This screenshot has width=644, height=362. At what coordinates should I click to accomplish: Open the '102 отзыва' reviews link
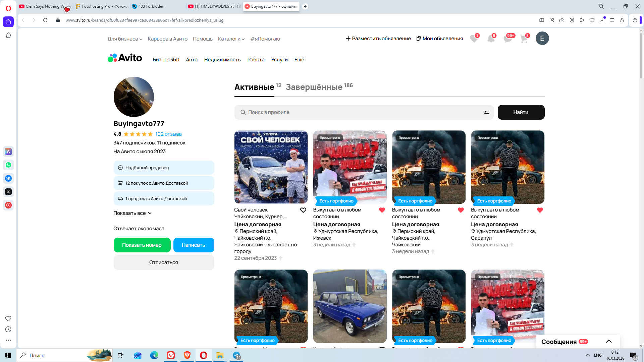[x=168, y=134]
